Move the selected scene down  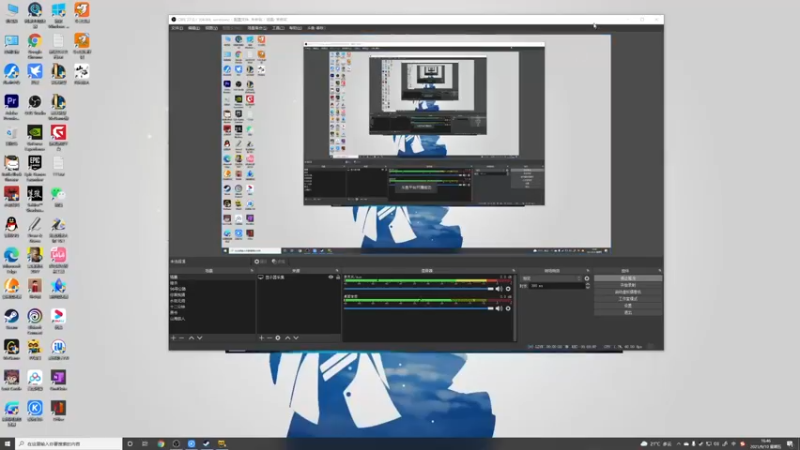pos(199,338)
